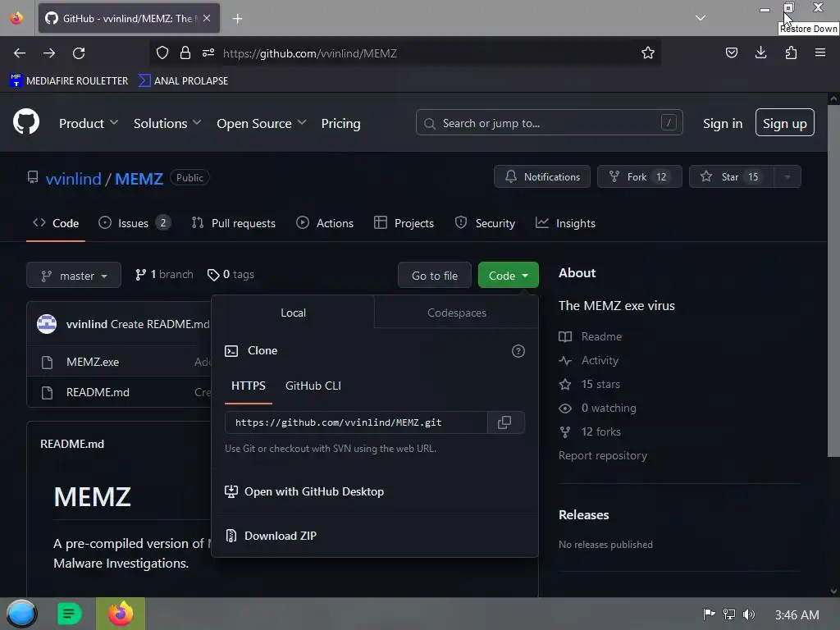The height and width of the screenshot is (630, 840).
Task: Switch to GitHub CLI clone tab
Action: (x=313, y=386)
